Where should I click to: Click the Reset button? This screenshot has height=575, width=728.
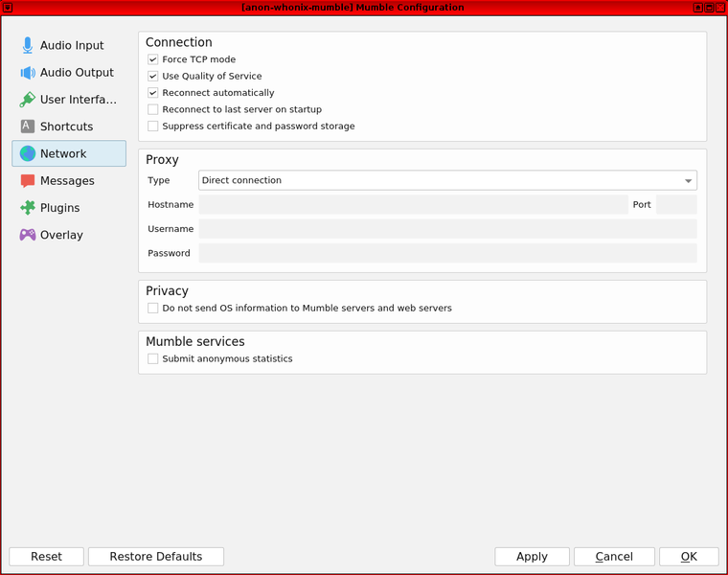click(46, 557)
